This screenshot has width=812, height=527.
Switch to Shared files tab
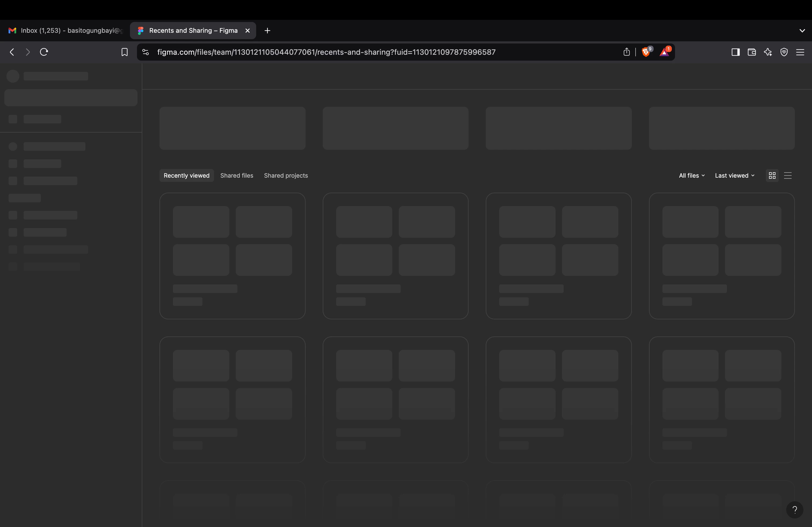click(x=237, y=175)
